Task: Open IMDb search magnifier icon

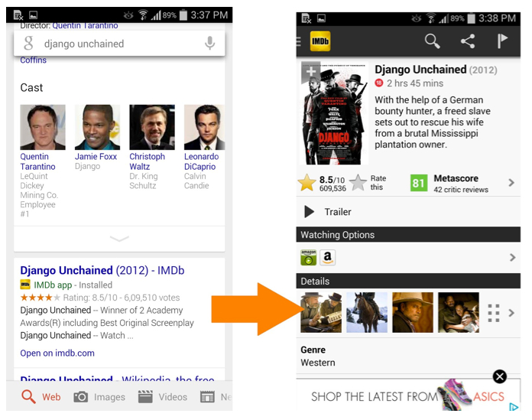Action: (433, 41)
